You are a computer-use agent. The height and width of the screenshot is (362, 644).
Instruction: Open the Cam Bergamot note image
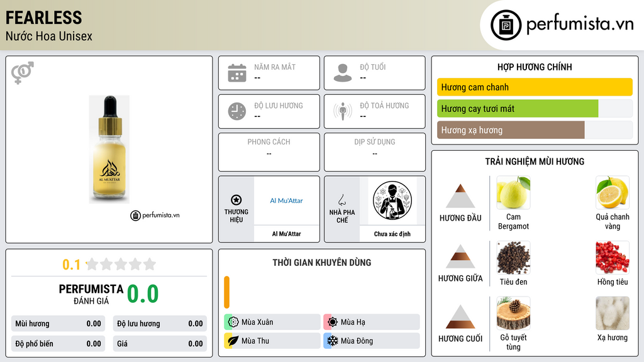(x=513, y=192)
